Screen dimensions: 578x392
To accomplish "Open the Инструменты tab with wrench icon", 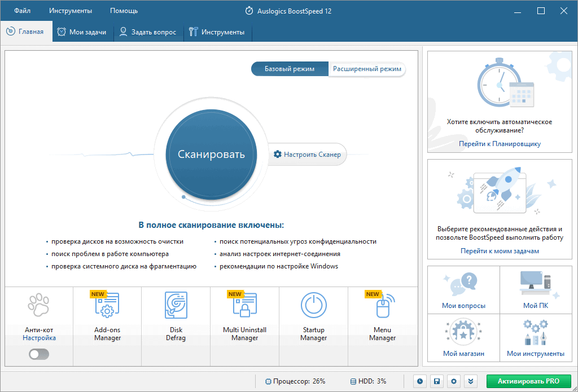I will point(217,32).
